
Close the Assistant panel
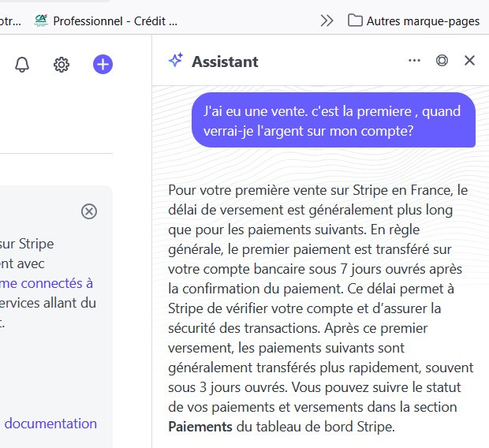pyautogui.click(x=469, y=61)
